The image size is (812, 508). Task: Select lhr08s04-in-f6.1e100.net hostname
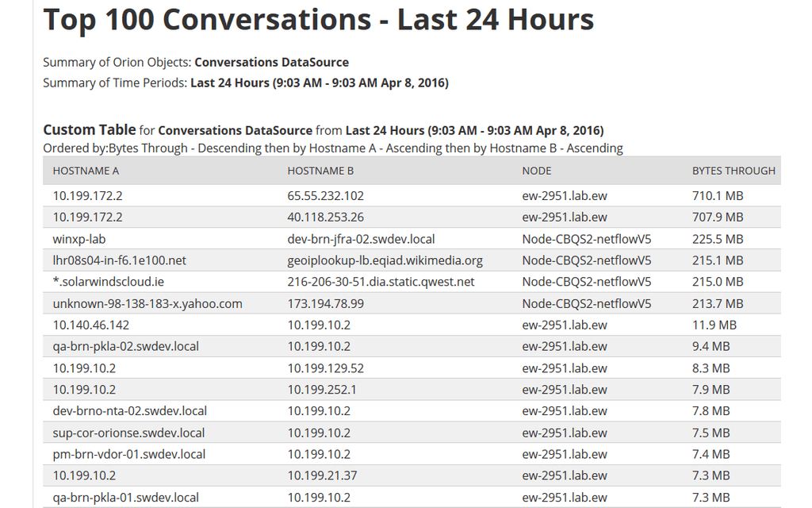[120, 260]
